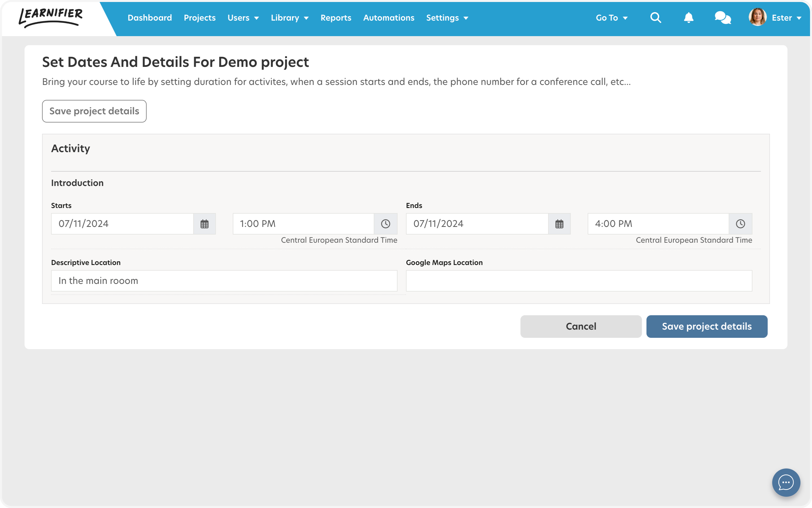Open the support chat bubble widget

786,483
